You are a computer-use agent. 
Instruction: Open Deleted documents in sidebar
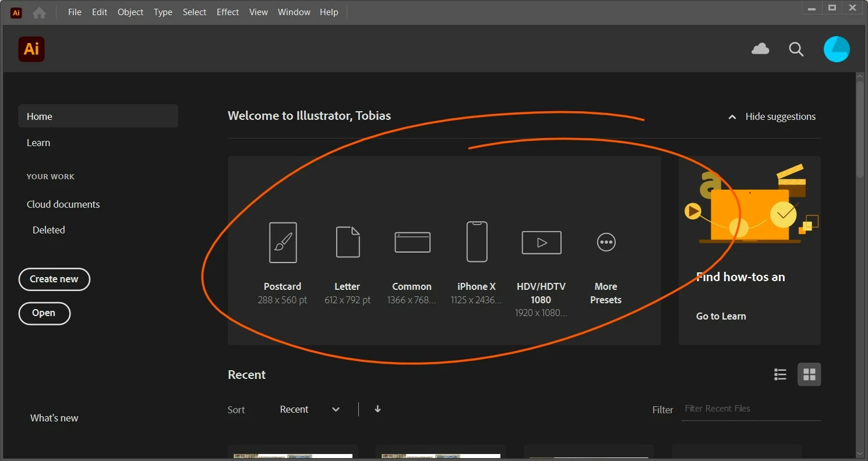pos(49,230)
